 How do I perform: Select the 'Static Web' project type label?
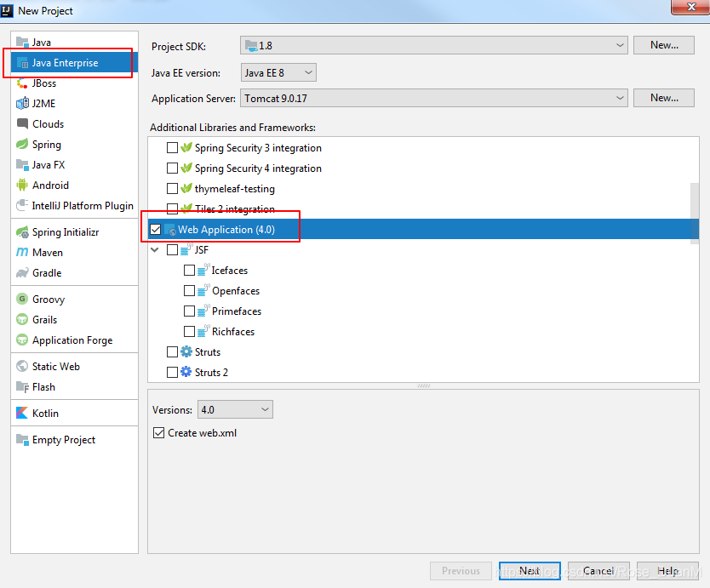(56, 366)
